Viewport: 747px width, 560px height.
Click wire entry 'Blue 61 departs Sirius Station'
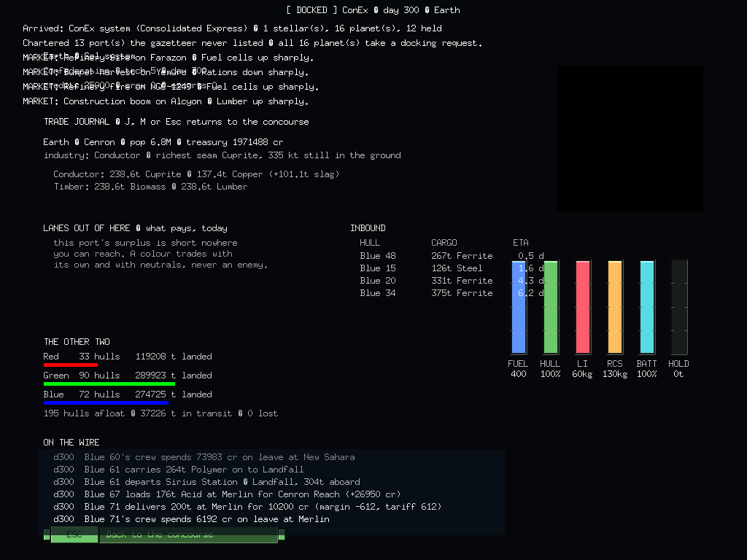tap(206, 482)
